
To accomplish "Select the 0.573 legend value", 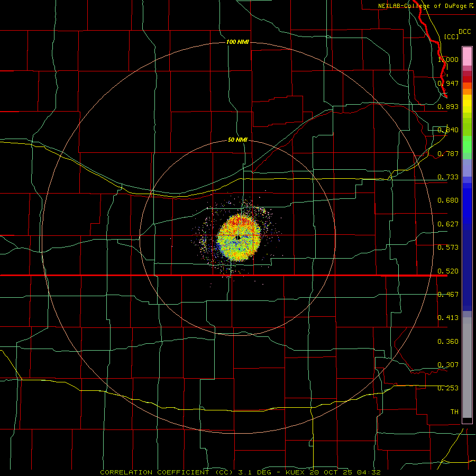I will (x=448, y=247).
